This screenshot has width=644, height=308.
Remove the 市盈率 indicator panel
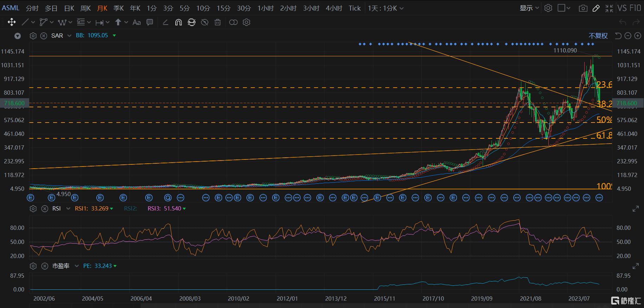(x=45, y=266)
